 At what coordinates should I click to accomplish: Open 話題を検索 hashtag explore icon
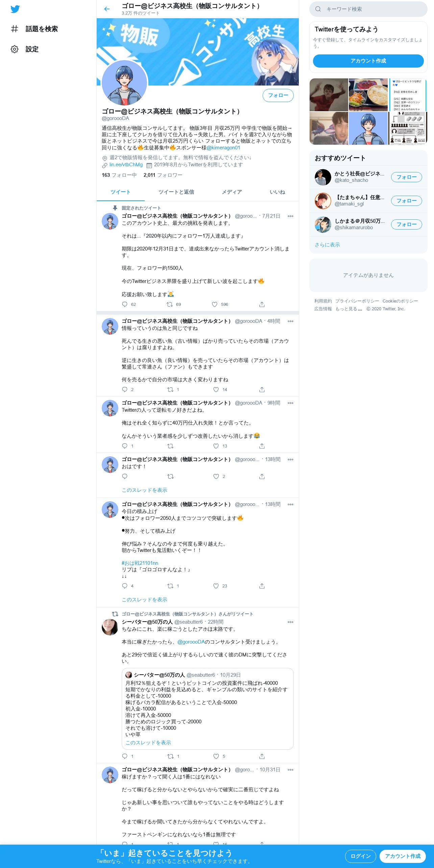pos(15,29)
